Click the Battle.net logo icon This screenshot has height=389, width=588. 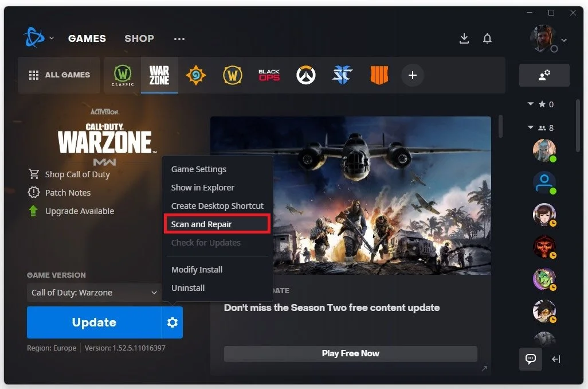(34, 37)
